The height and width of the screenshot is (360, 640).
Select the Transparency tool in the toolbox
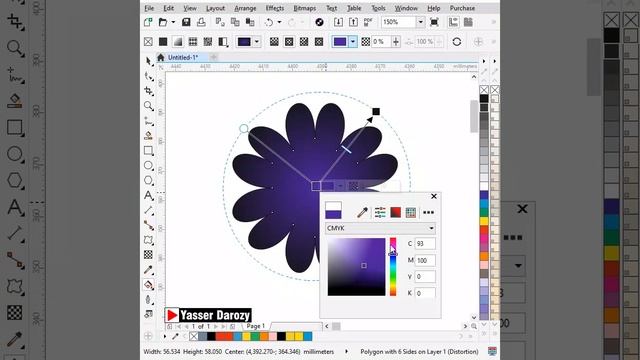(149, 255)
